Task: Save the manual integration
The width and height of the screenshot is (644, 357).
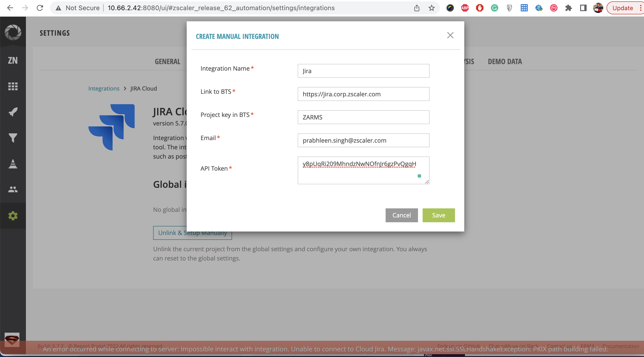Action: tap(439, 215)
